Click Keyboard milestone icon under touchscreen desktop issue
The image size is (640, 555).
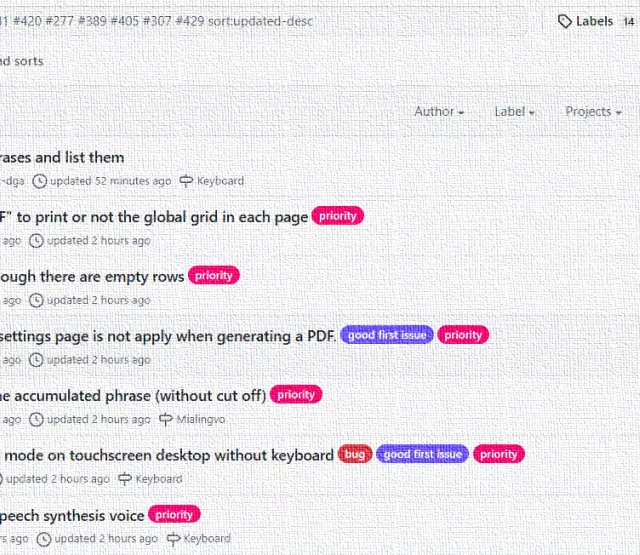tap(125, 479)
